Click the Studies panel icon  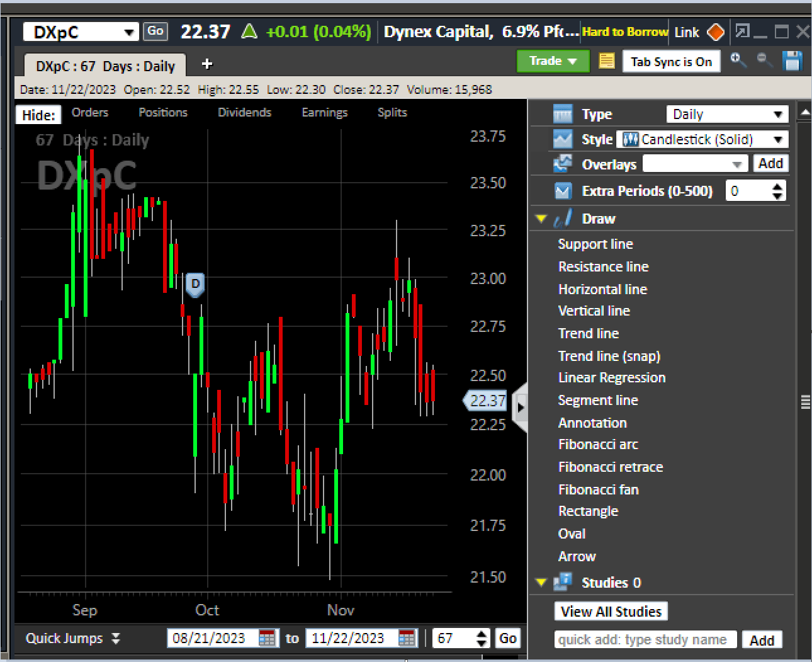563,582
